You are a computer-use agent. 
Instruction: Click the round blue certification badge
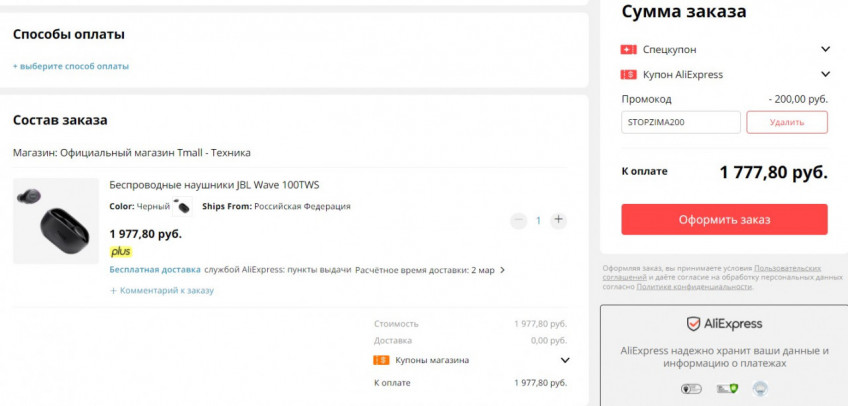760,389
